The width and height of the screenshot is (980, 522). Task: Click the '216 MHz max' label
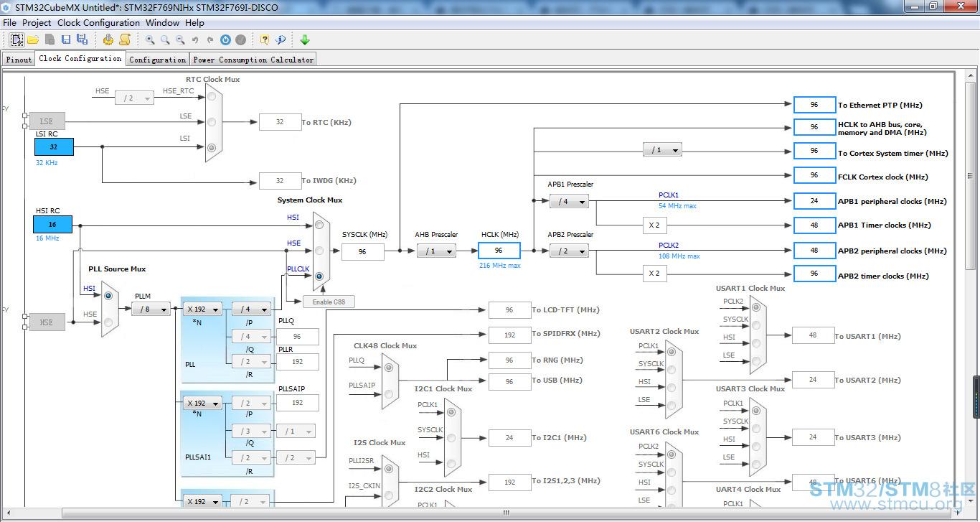click(500, 266)
